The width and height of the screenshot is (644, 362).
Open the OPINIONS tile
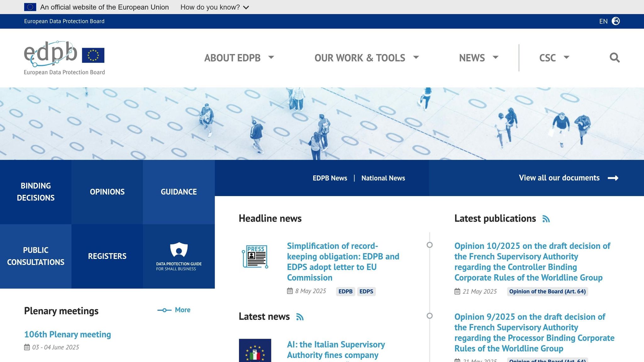click(107, 192)
